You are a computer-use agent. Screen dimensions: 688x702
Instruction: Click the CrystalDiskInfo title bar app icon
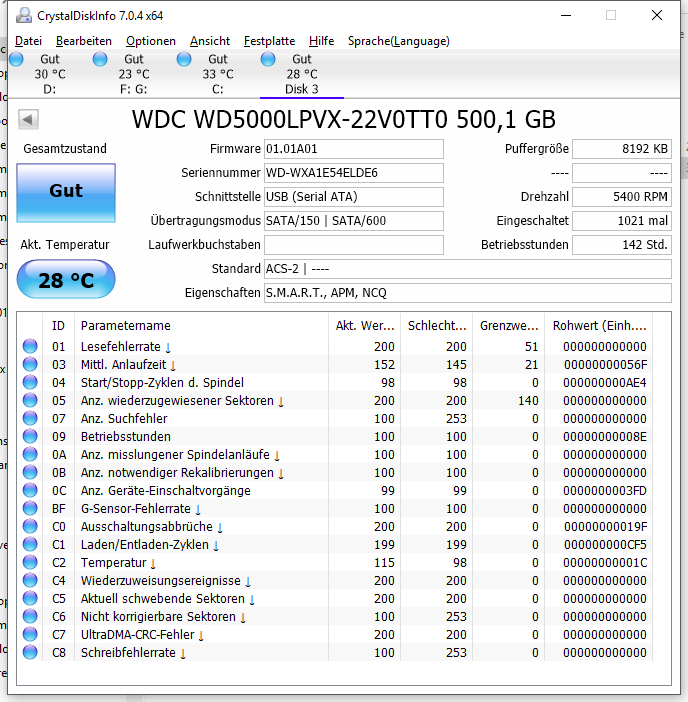coord(23,16)
